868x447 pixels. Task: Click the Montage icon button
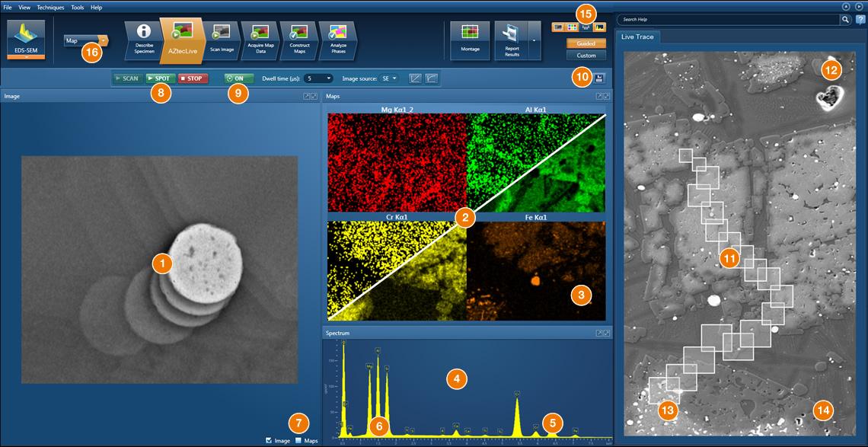click(x=469, y=40)
